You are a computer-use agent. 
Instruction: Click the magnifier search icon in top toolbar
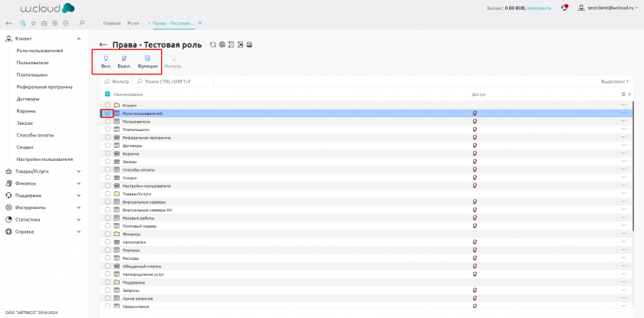click(x=82, y=24)
